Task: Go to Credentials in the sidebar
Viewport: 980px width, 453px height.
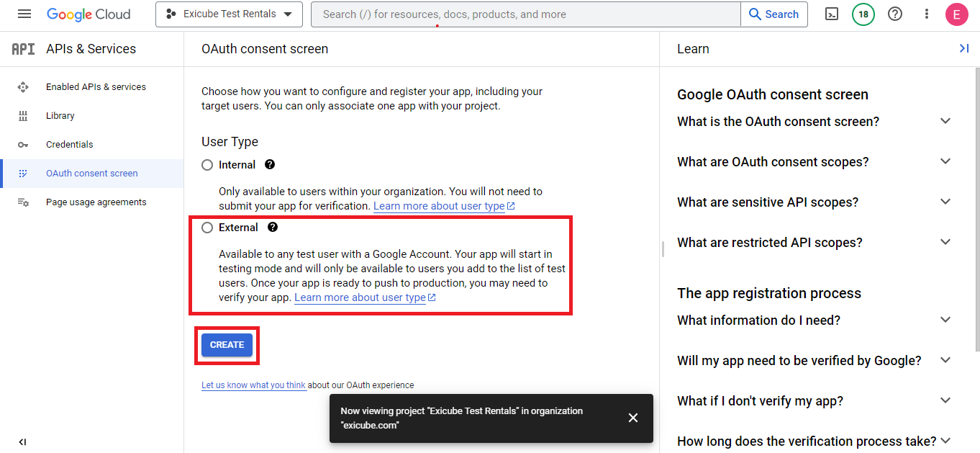Action: (70, 145)
